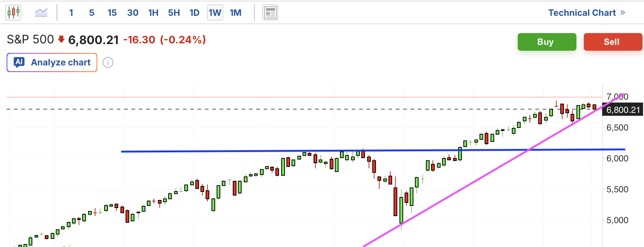This screenshot has height=247, width=644.
Task: Choose the 15 minute interval
Action: tap(112, 13)
